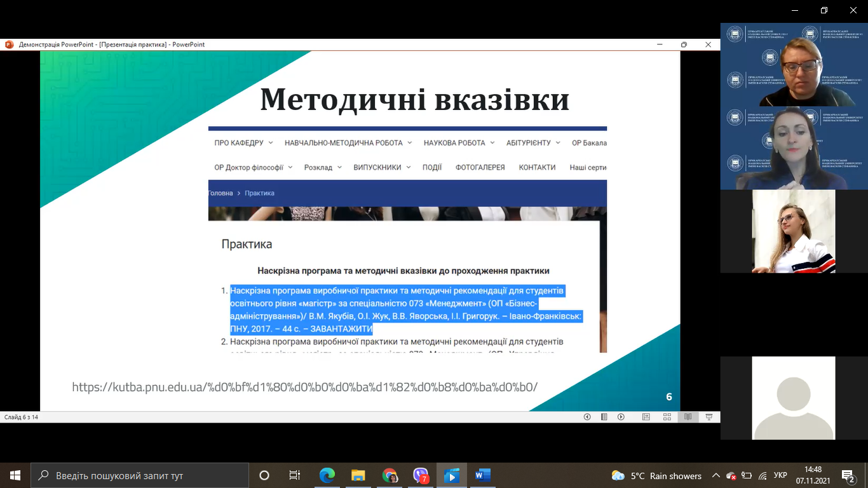
Task: Open Viber app in taskbar
Action: (421, 475)
